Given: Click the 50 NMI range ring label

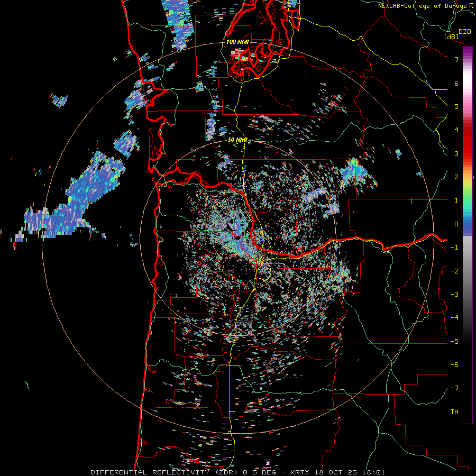Looking at the screenshot, I should [x=237, y=140].
